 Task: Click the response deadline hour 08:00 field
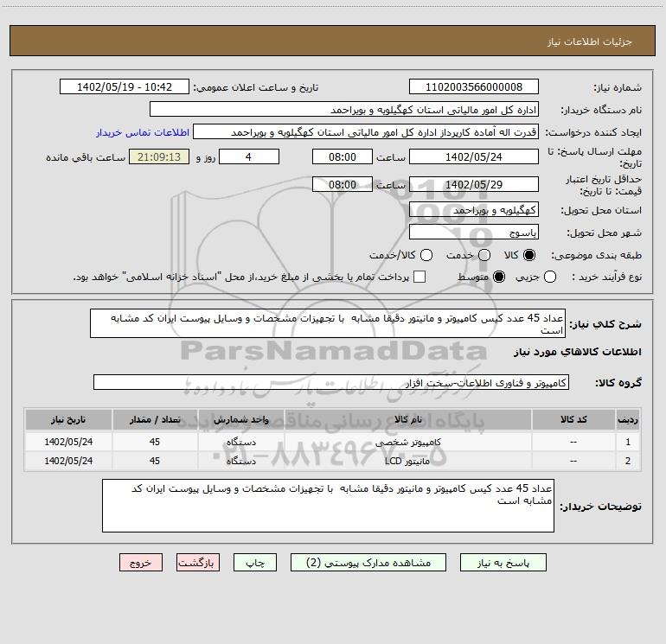343,156
